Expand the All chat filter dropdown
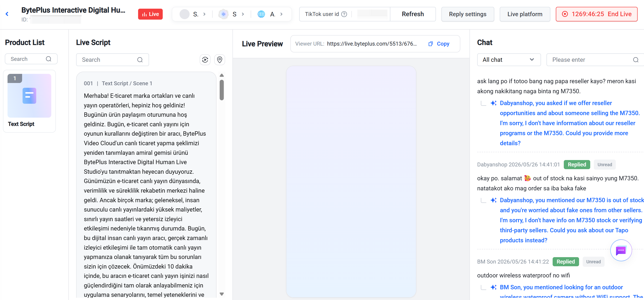 tap(509, 60)
